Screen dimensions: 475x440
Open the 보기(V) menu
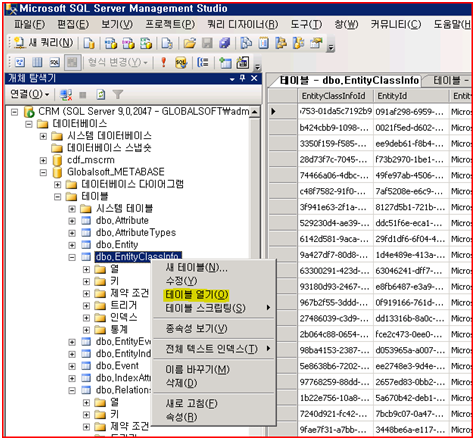pyautogui.click(x=117, y=24)
